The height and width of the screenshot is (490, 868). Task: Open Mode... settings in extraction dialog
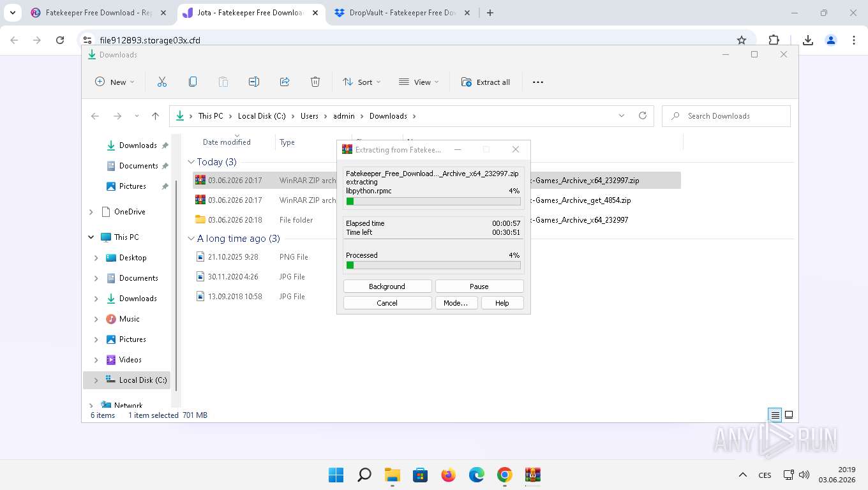tap(456, 303)
